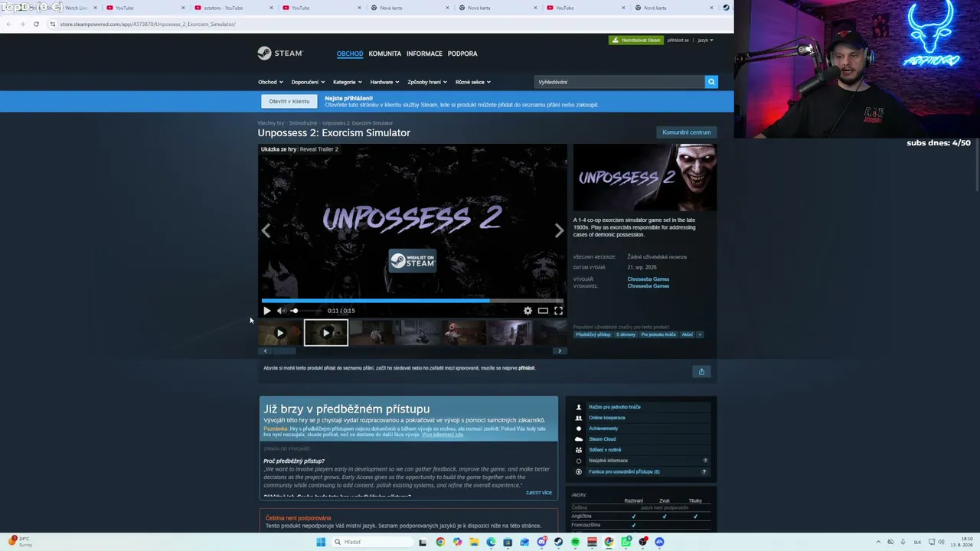Click the S démony tag

[x=626, y=334]
